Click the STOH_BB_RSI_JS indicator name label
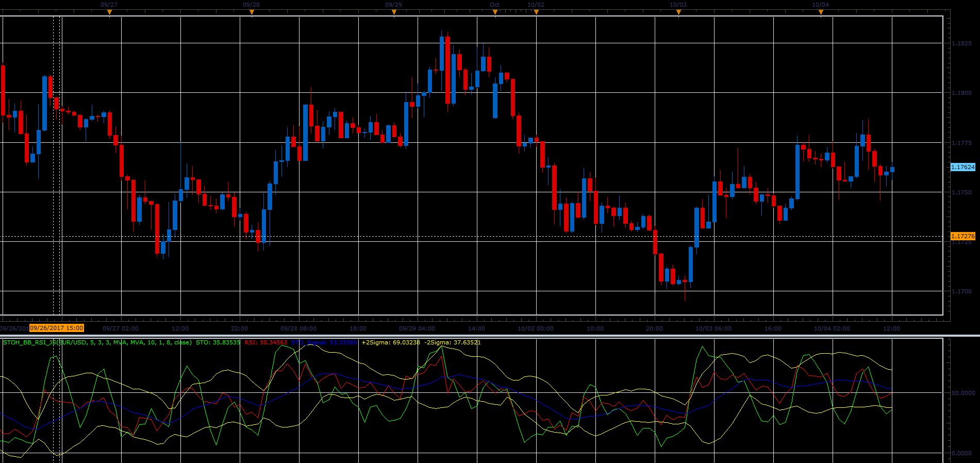The width and height of the screenshot is (980, 463). [x=97, y=342]
